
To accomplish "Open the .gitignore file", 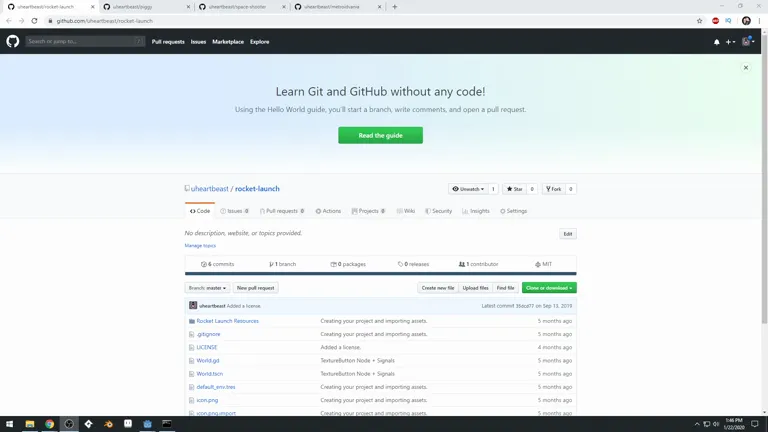I will click(208, 335).
